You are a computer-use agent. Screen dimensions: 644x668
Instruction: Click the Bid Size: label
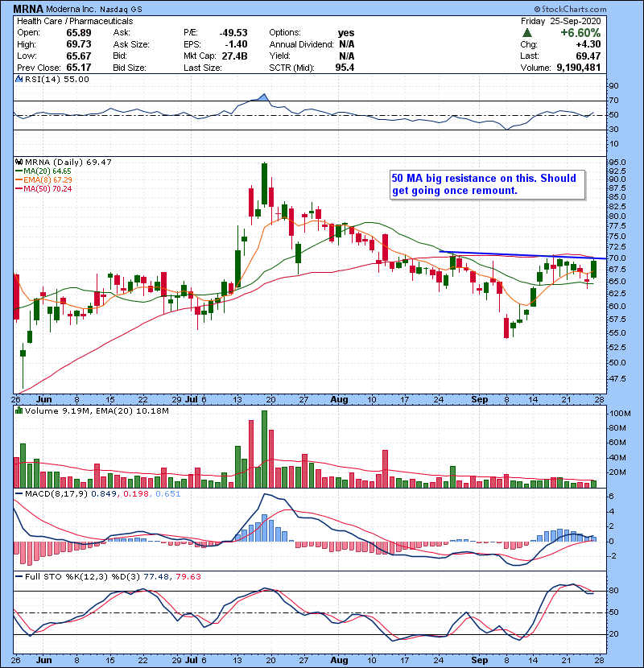(x=130, y=68)
